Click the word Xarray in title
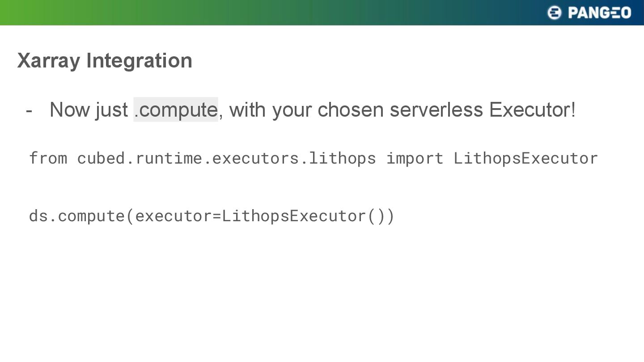 49,60
